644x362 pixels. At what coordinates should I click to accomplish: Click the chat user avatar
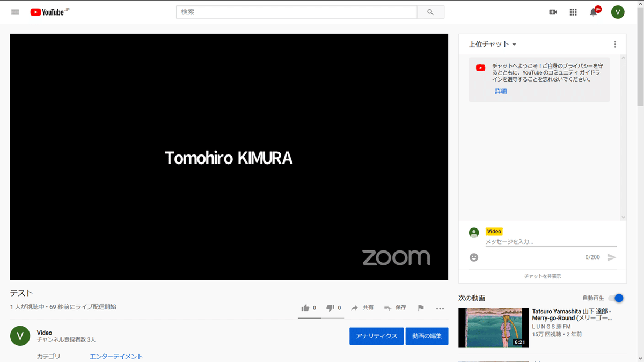pos(474,232)
